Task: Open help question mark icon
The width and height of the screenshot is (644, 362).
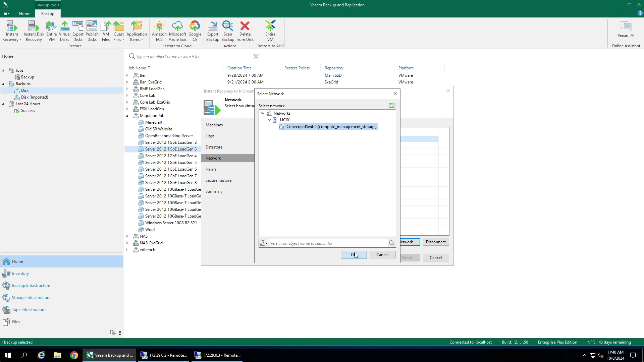Action: pos(640,13)
